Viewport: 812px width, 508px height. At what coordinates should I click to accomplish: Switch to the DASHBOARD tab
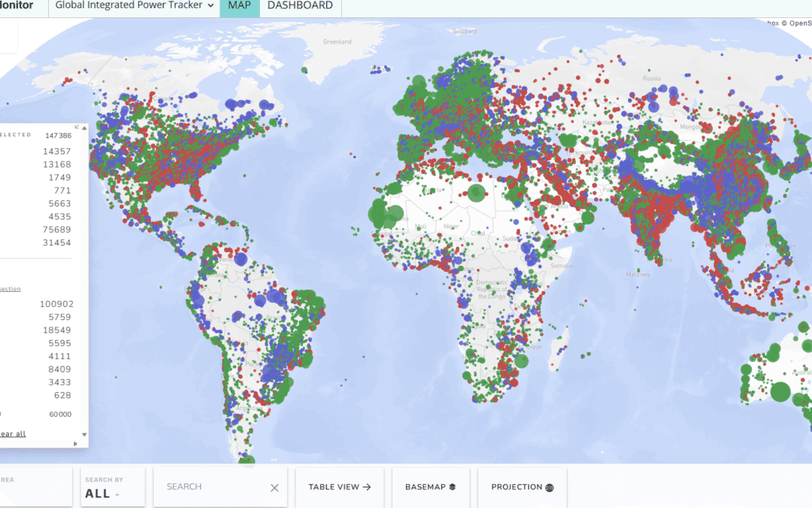[300, 6]
